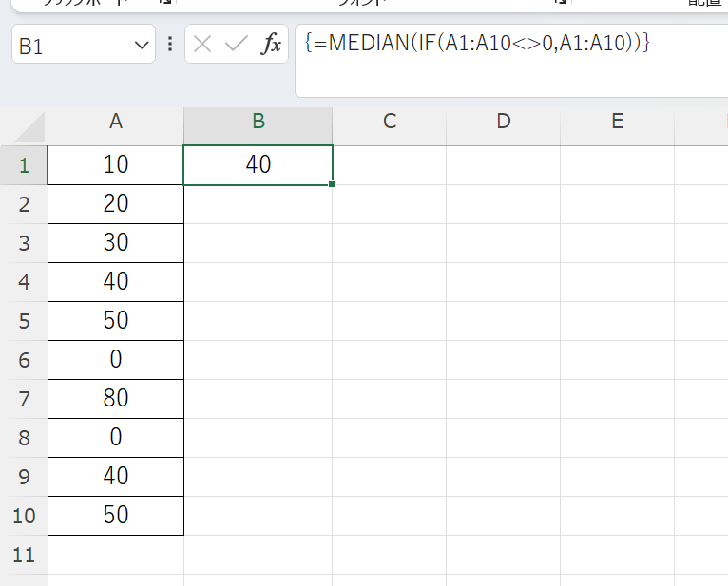Select column B header
This screenshot has width=728, height=586.
pos(258,122)
